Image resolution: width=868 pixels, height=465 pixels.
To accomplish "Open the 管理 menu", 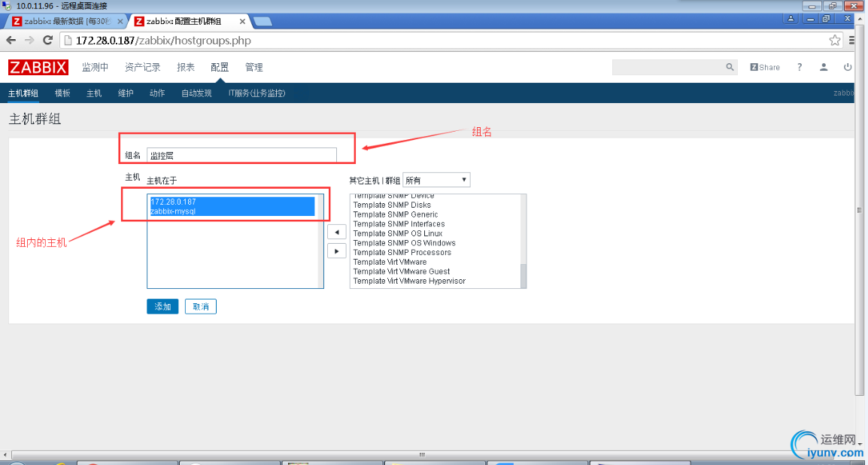I will point(254,67).
